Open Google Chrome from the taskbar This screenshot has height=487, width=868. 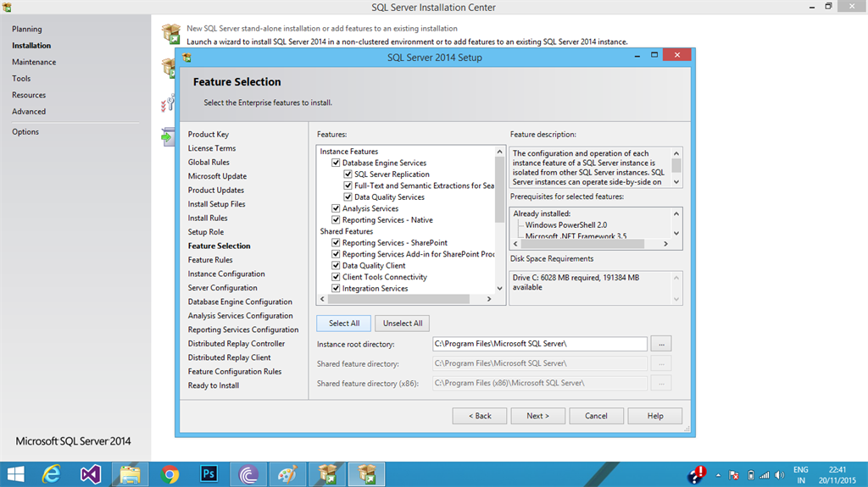click(170, 474)
